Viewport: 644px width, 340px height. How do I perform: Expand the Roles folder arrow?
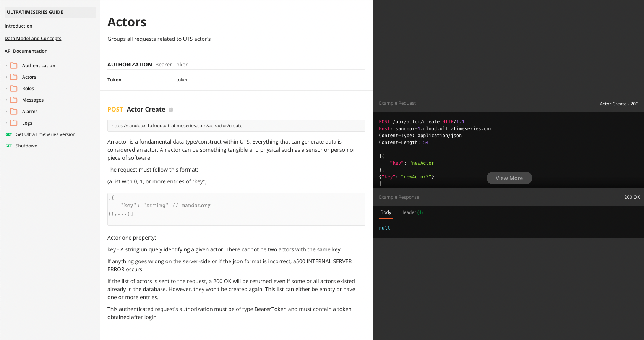pos(6,89)
